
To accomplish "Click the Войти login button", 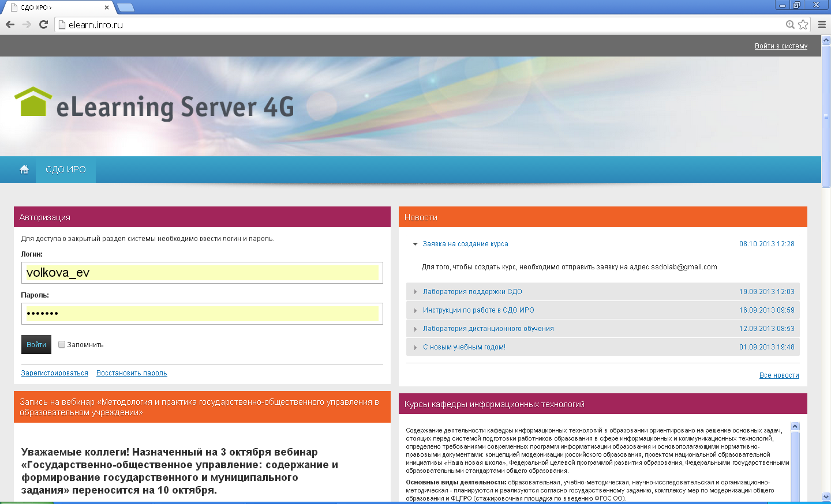I will [36, 344].
